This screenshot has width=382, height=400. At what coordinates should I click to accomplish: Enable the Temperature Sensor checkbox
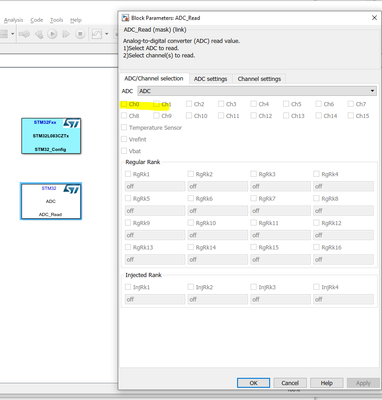[124, 127]
